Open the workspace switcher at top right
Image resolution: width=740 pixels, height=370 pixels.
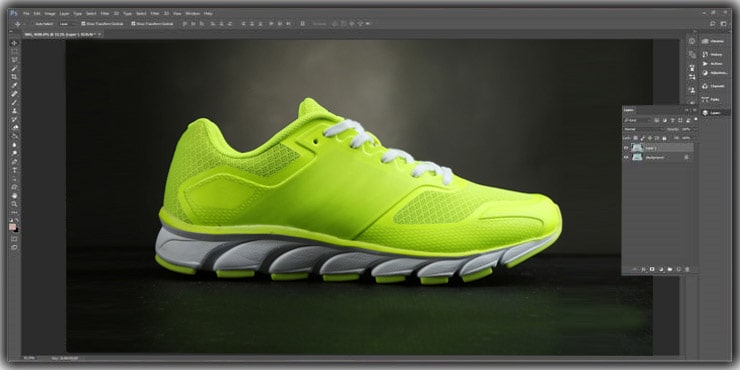click(x=723, y=23)
